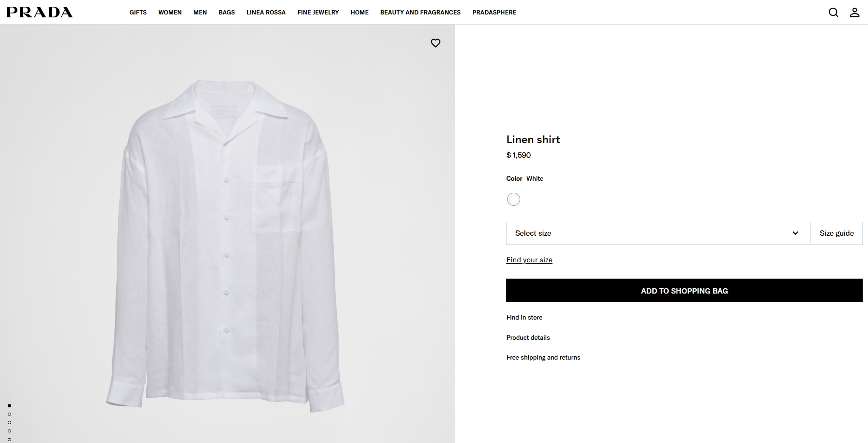This screenshot has height=443, width=868.
Task: Click the Prada logo
Action: pos(40,12)
